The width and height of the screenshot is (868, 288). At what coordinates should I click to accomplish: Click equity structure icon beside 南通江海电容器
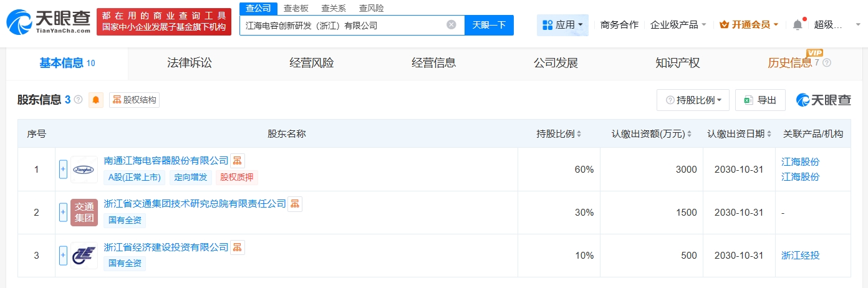click(x=237, y=161)
